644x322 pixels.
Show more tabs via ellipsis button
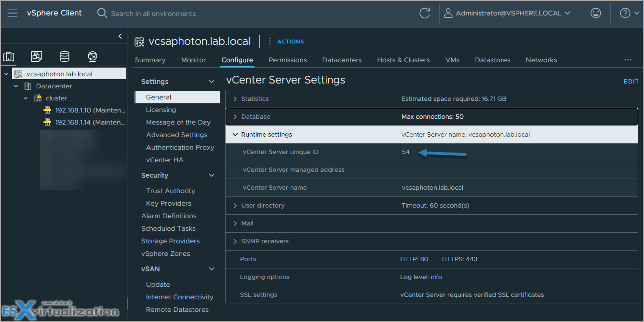[628, 60]
